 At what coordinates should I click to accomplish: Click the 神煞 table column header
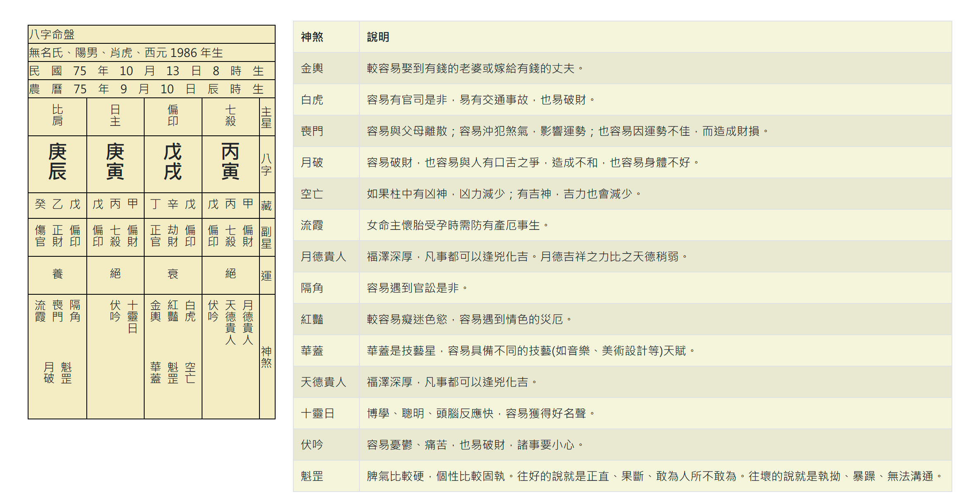pyautogui.click(x=312, y=37)
